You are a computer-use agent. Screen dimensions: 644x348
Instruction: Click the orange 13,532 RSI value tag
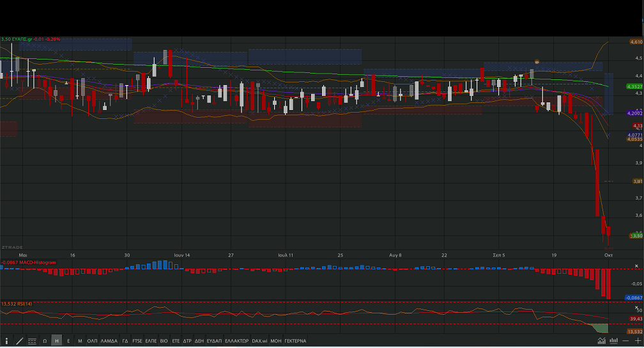tap(635, 331)
